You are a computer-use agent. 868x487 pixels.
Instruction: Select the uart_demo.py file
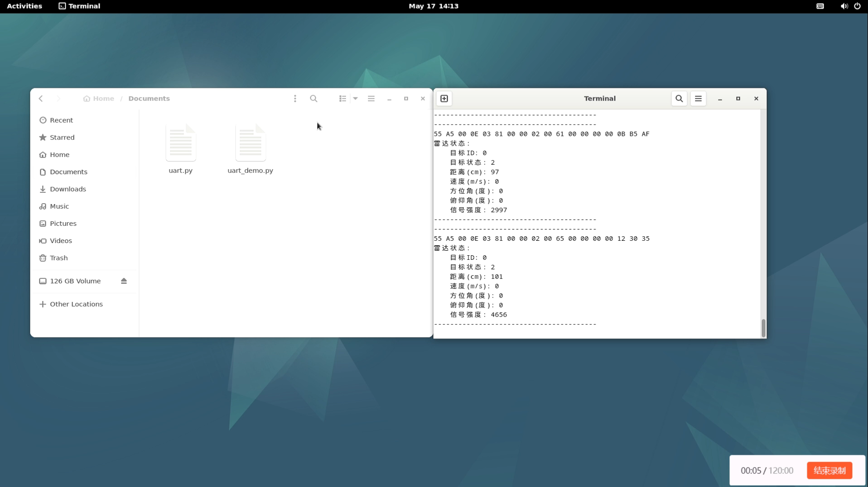pos(250,148)
